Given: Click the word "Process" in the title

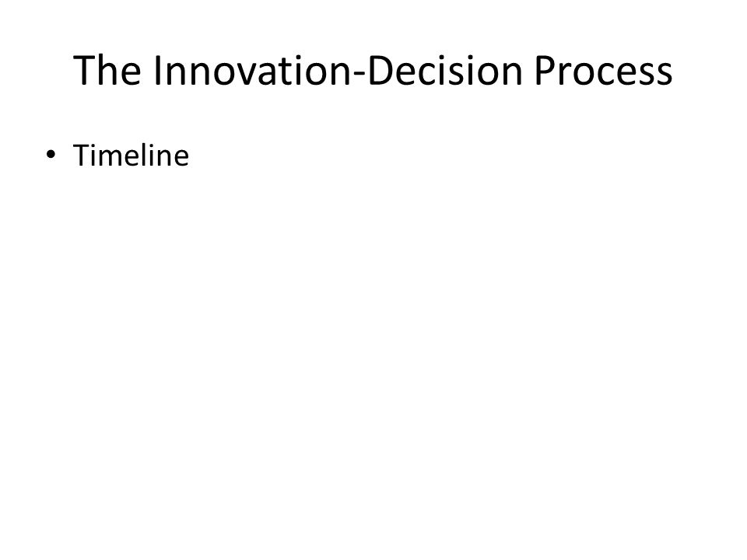Looking at the screenshot, I should pyautogui.click(x=604, y=69).
